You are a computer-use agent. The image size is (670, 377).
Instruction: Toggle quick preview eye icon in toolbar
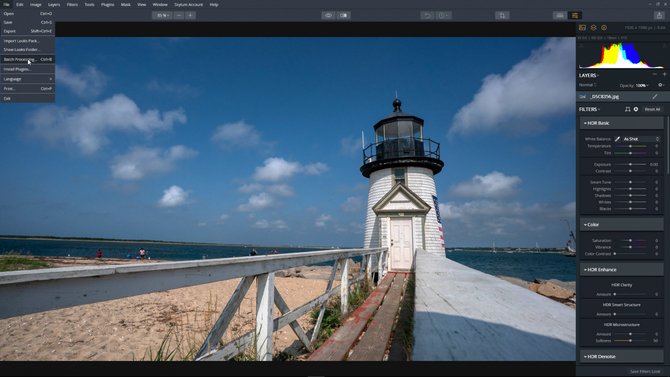[328, 15]
